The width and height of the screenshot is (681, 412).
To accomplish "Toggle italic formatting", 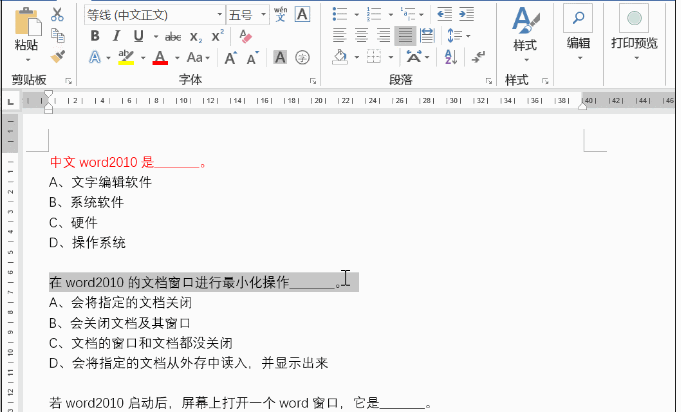I will point(116,36).
